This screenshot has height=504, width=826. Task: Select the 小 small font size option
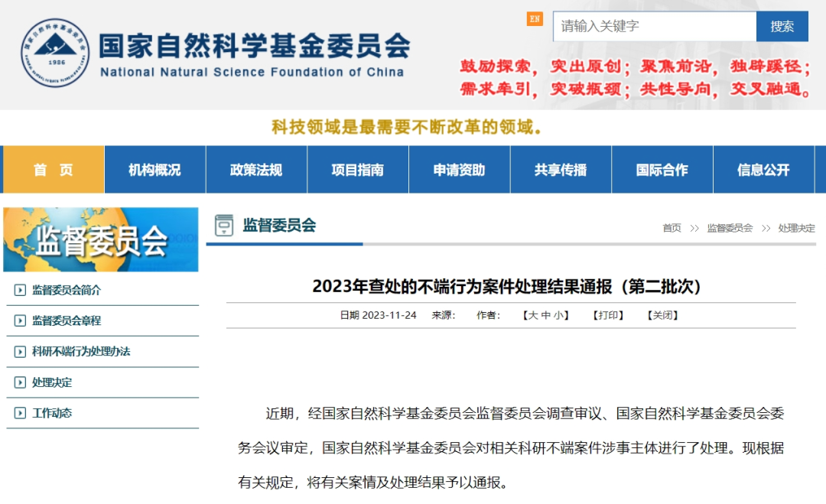click(559, 315)
